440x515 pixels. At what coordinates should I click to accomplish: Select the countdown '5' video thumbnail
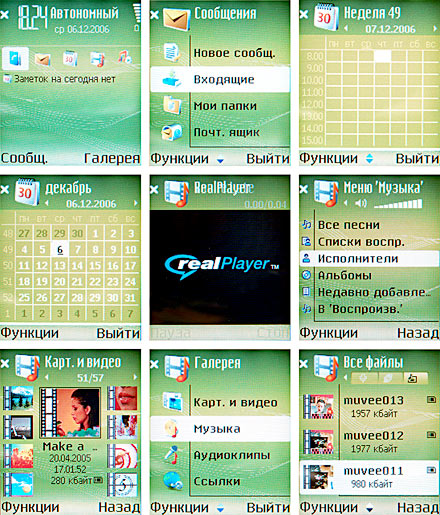coord(122,484)
